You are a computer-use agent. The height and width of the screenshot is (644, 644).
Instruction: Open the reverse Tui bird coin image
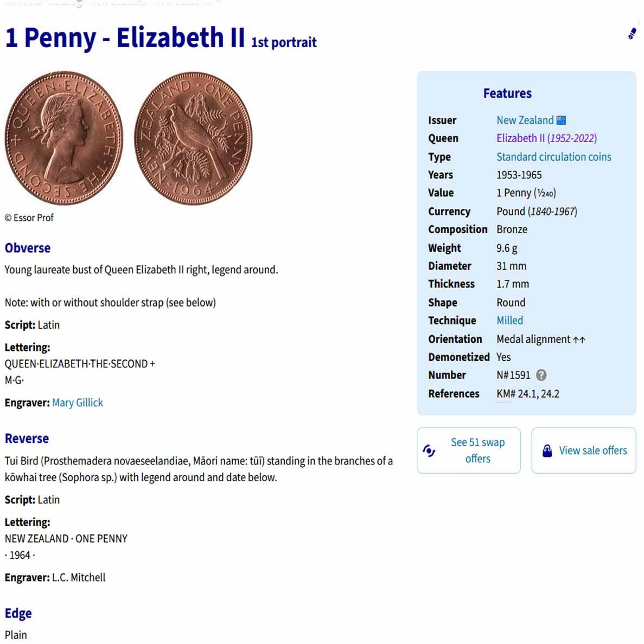pyautogui.click(x=193, y=138)
